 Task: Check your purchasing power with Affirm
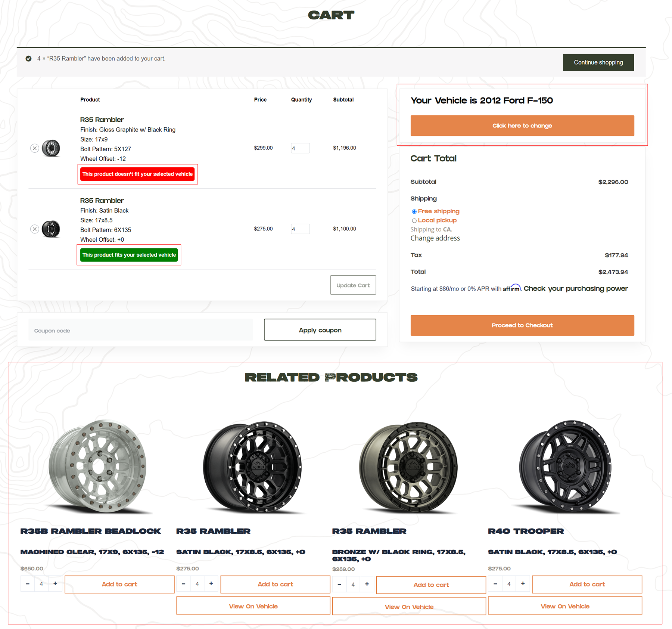pos(576,289)
